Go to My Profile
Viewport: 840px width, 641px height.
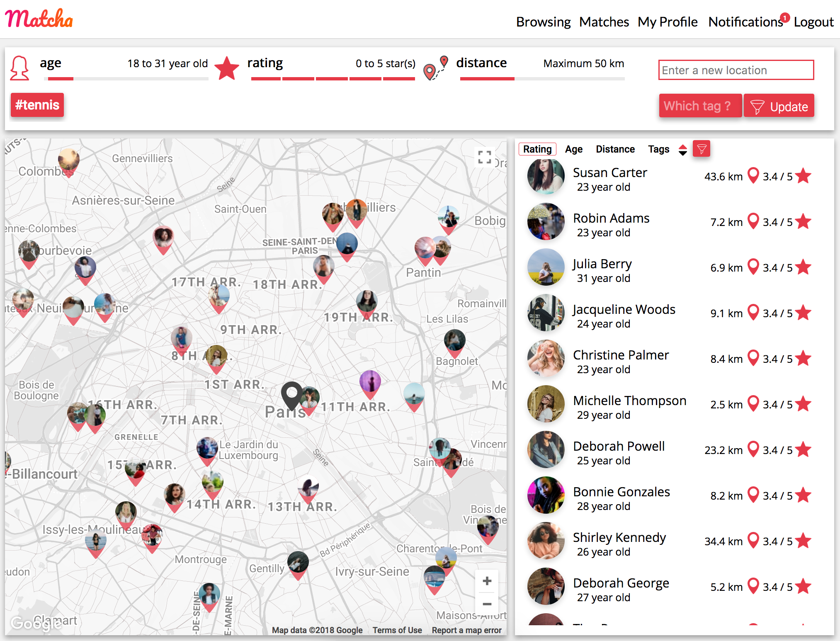[x=667, y=22]
